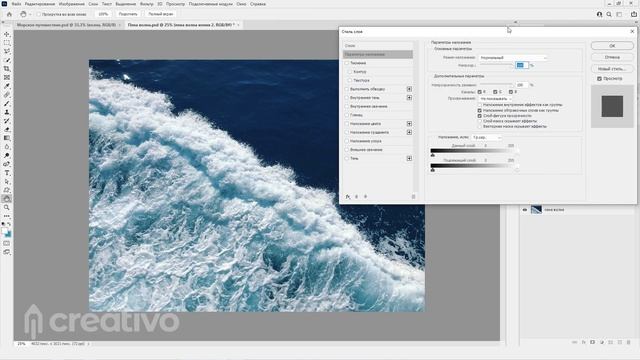The image size is (640, 360).
Task: Select the Lasso tool
Action: (7, 51)
